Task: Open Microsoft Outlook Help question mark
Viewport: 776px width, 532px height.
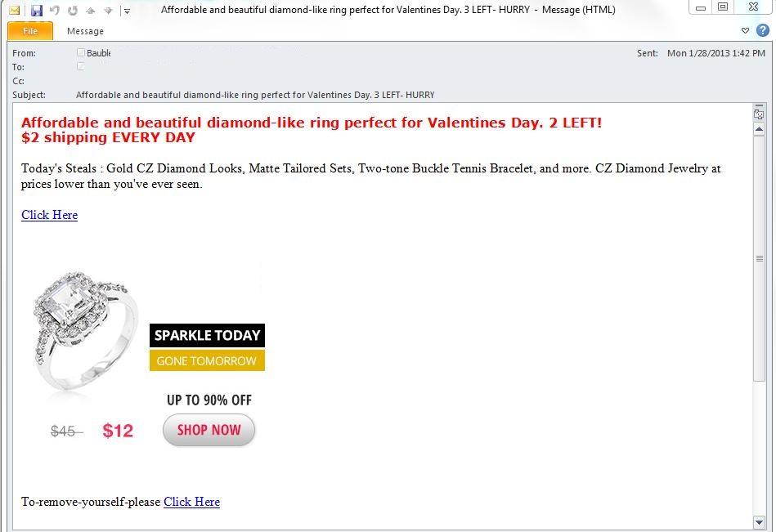Action: pyautogui.click(x=762, y=30)
